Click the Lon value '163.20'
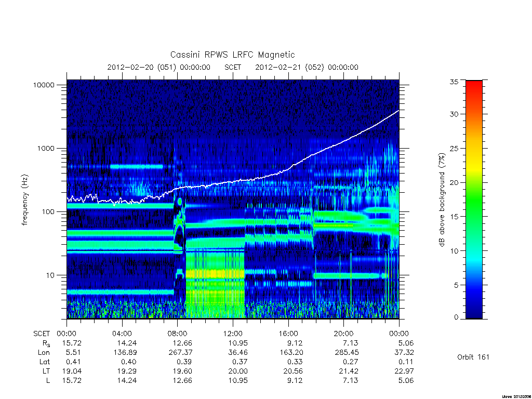Screen dimensions: 532x399 (x=291, y=353)
